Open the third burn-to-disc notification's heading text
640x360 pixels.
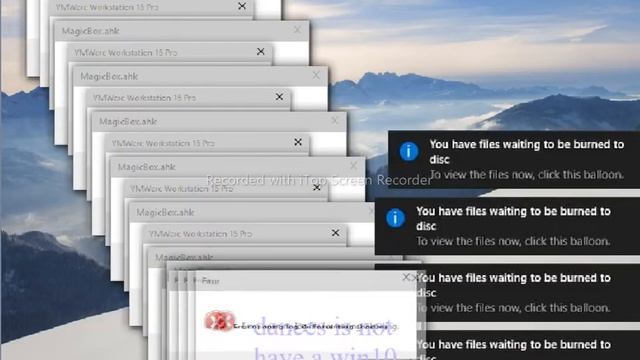(513, 285)
